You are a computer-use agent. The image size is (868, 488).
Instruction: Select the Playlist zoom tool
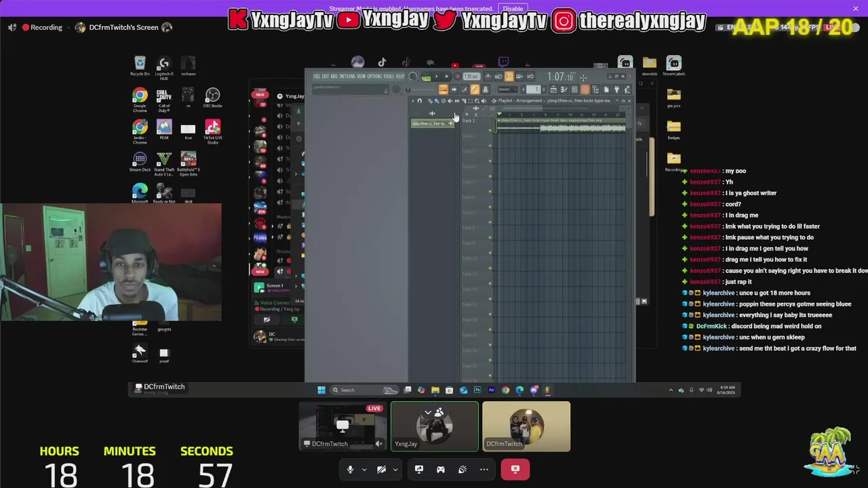(477, 101)
